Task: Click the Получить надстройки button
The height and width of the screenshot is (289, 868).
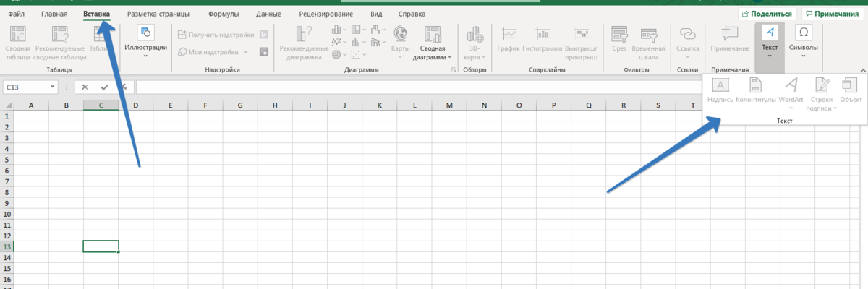Action: pos(216,34)
